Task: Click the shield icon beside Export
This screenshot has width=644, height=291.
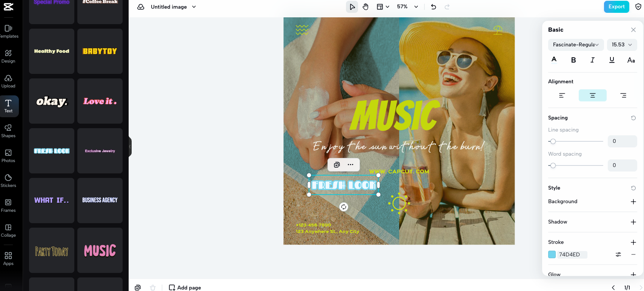Action: tap(638, 7)
